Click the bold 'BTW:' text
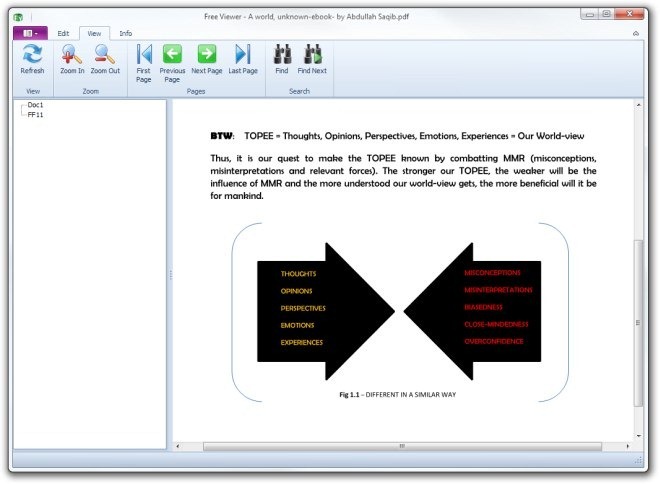This screenshot has width=660, height=484. [x=223, y=136]
